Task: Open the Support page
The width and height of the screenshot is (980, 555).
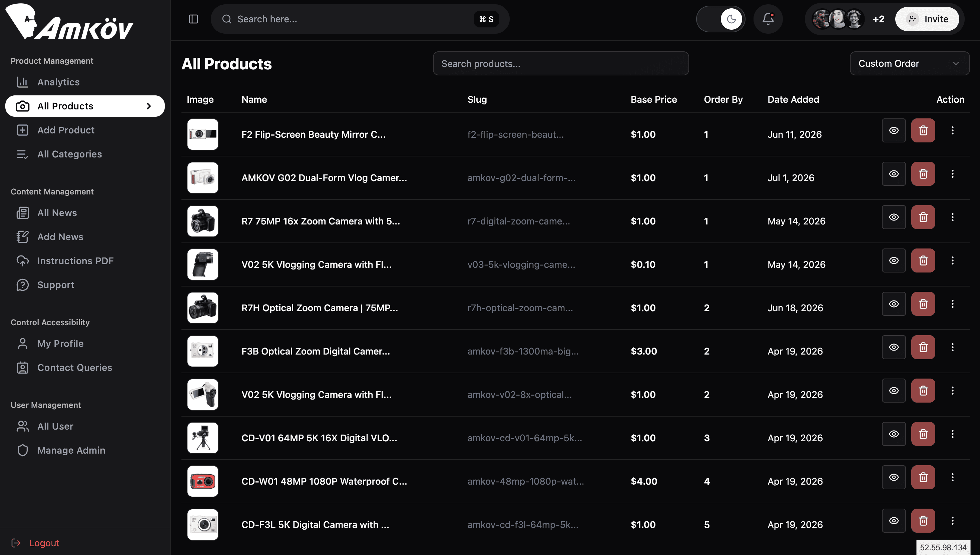Action: 85,285
